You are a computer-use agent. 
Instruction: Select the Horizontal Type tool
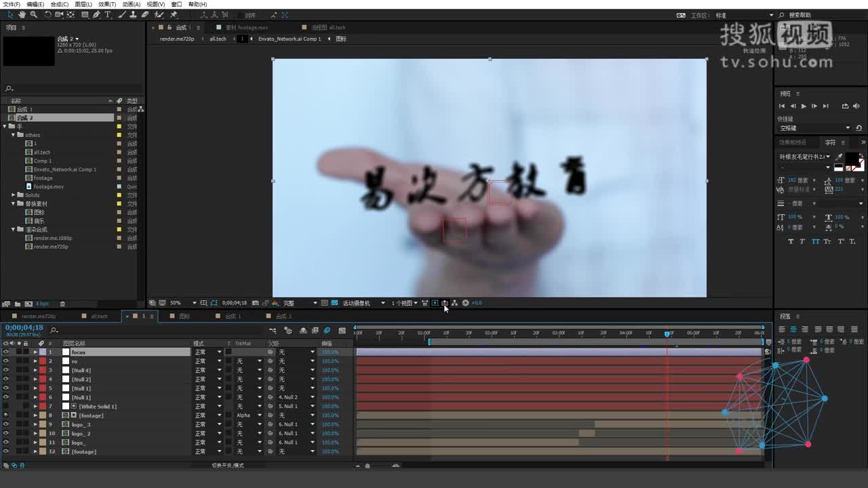107,15
